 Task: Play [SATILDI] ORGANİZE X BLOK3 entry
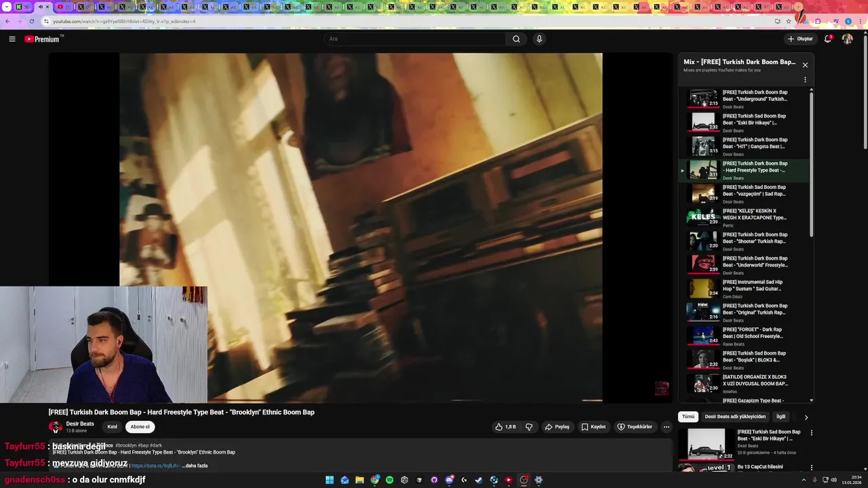[744, 383]
